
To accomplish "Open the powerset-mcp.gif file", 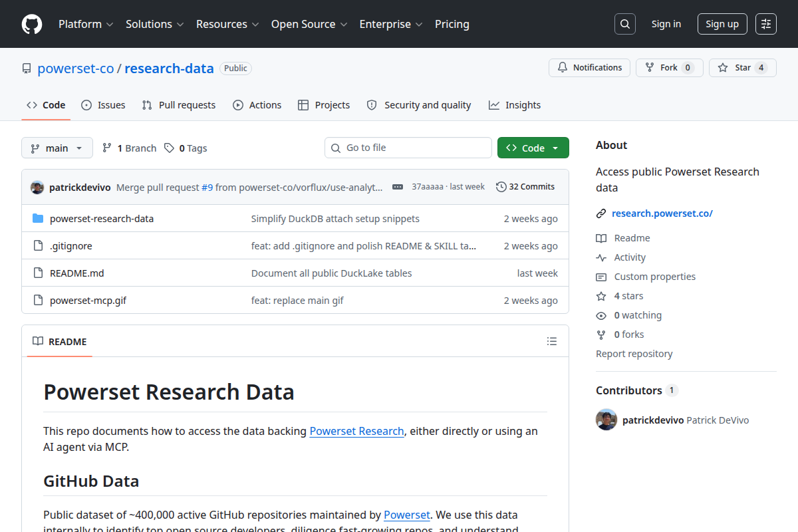I will point(88,301).
